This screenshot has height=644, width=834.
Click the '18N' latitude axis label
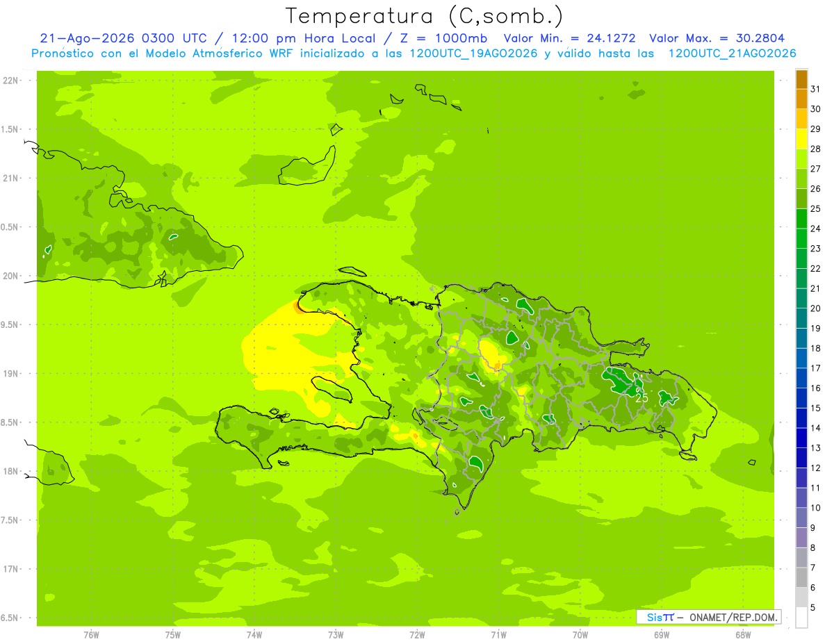click(x=11, y=471)
